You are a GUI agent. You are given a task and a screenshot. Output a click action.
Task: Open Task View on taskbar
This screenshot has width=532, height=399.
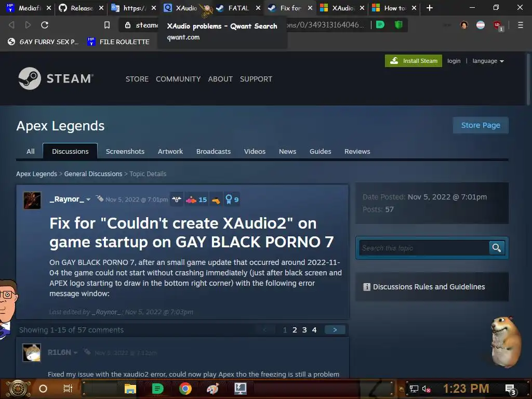click(x=68, y=389)
